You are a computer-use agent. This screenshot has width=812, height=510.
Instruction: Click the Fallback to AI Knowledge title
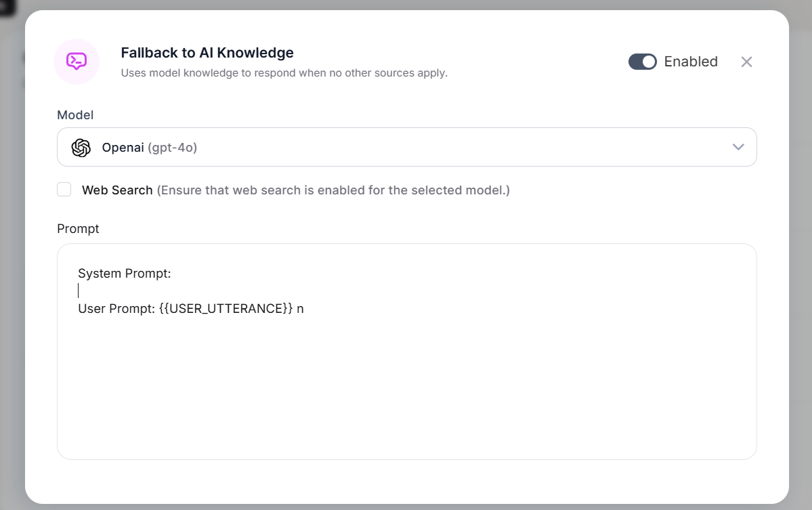click(207, 53)
